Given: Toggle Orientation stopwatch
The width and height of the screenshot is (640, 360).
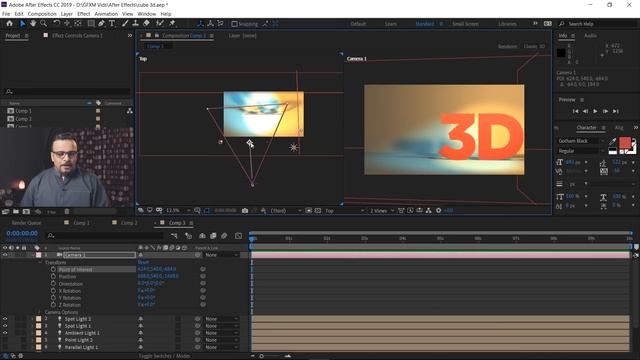Looking at the screenshot, I should point(53,283).
